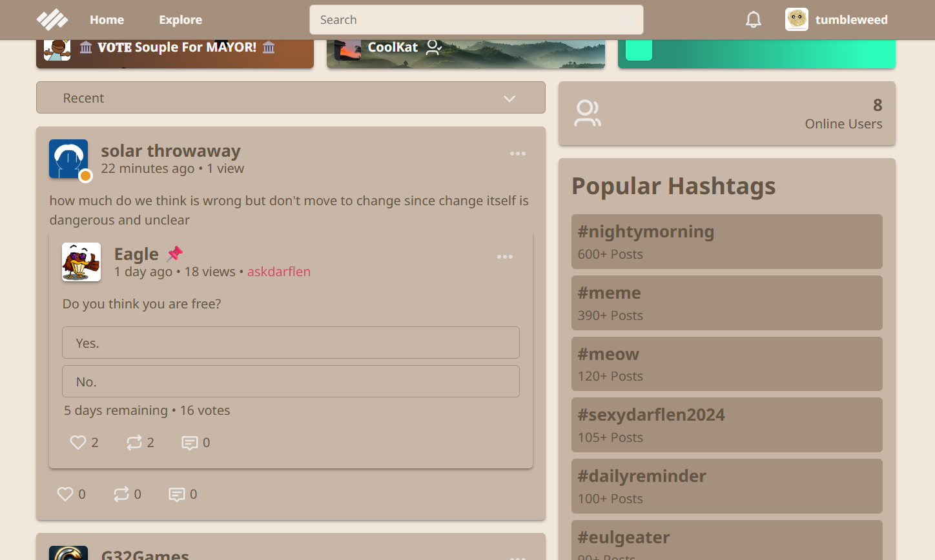Click the green gradient banner card

[756, 54]
